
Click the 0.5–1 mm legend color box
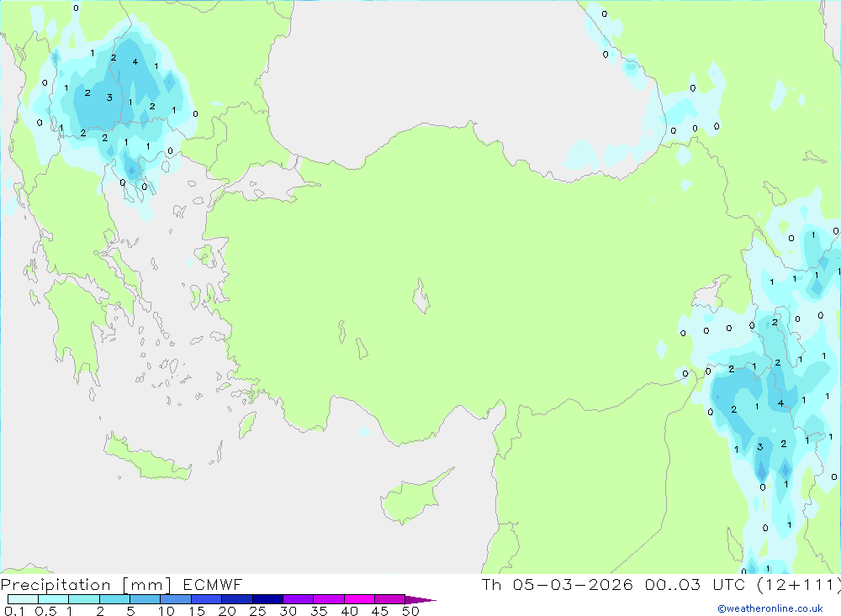pyautogui.click(x=53, y=599)
